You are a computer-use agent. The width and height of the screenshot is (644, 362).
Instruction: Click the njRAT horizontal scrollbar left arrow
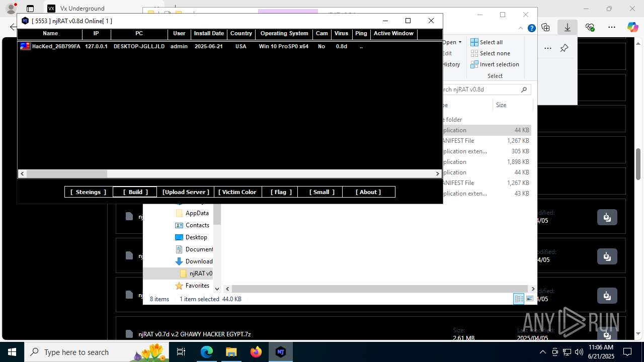tap(22, 173)
